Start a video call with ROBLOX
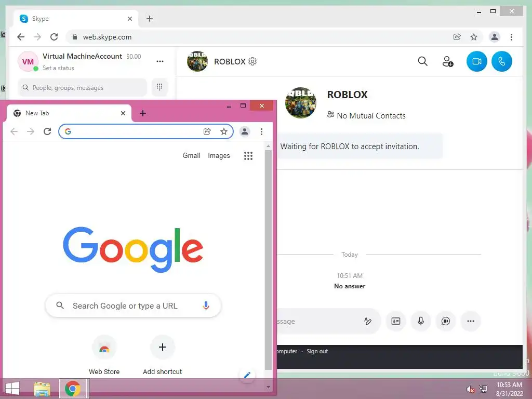The image size is (532, 399). pyautogui.click(x=476, y=61)
